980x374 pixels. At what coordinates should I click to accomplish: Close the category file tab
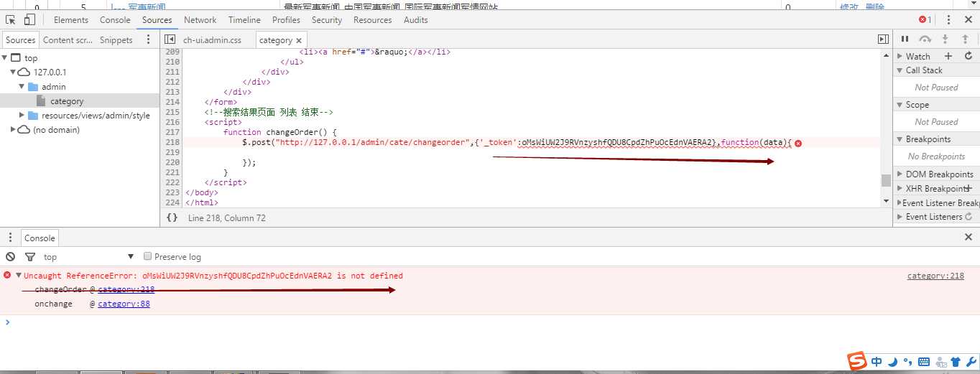(x=299, y=40)
